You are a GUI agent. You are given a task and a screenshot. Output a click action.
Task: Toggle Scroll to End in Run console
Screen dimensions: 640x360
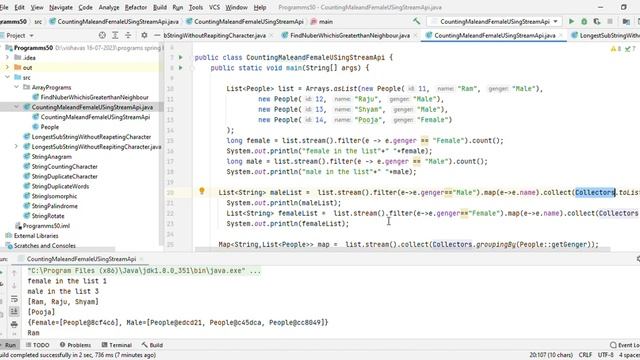(14, 311)
